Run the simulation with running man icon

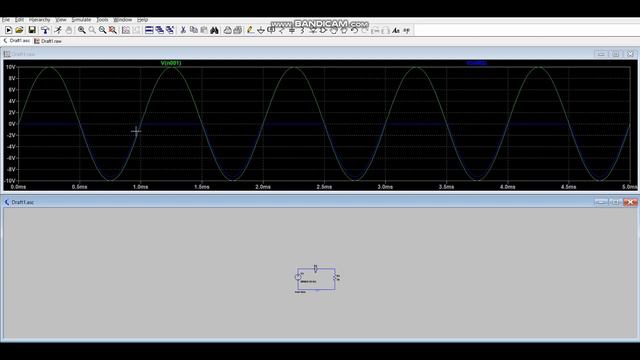[x=58, y=30]
